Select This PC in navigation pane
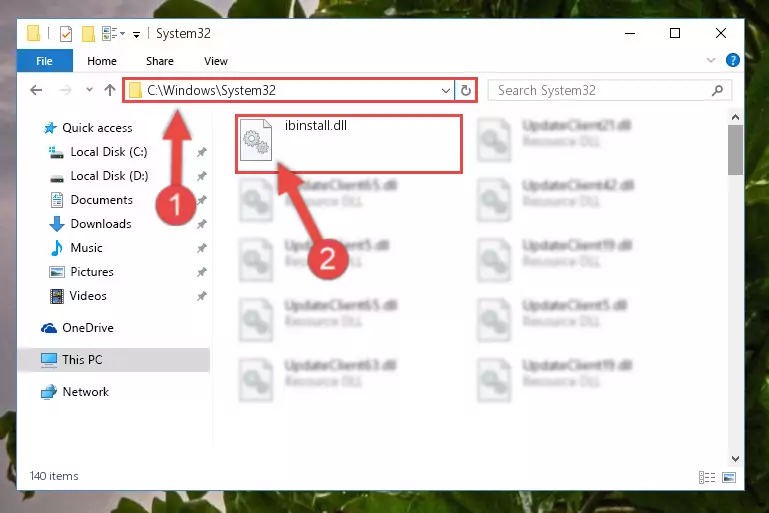Viewport: 769px width, 513px height. coord(82,360)
